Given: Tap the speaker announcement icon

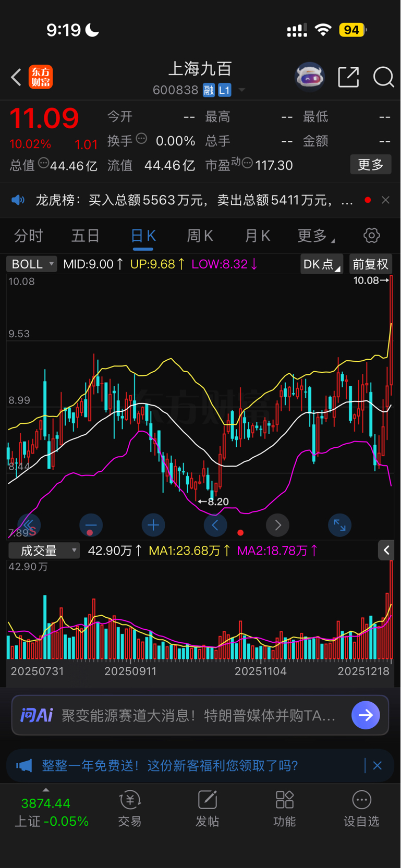Looking at the screenshot, I should [x=18, y=200].
